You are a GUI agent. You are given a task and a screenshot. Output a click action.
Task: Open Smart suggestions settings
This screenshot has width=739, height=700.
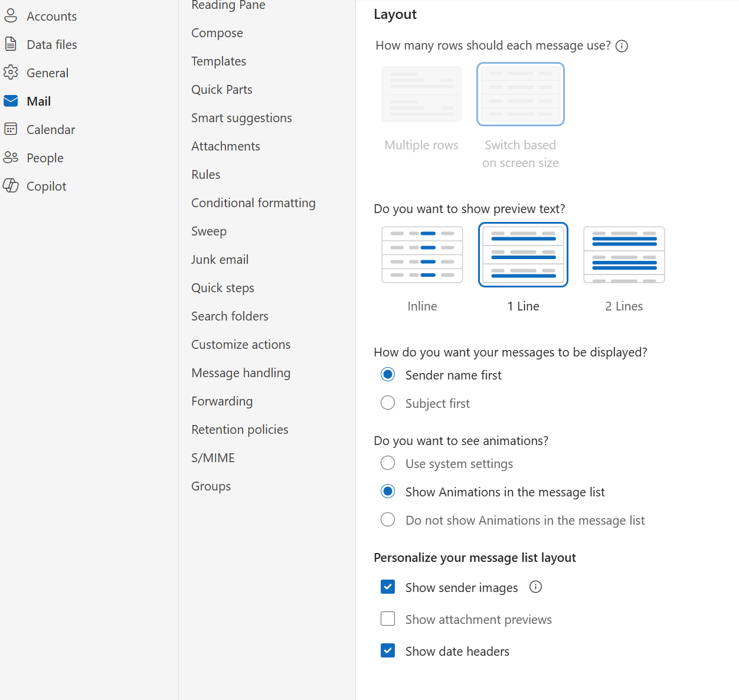pyautogui.click(x=241, y=118)
